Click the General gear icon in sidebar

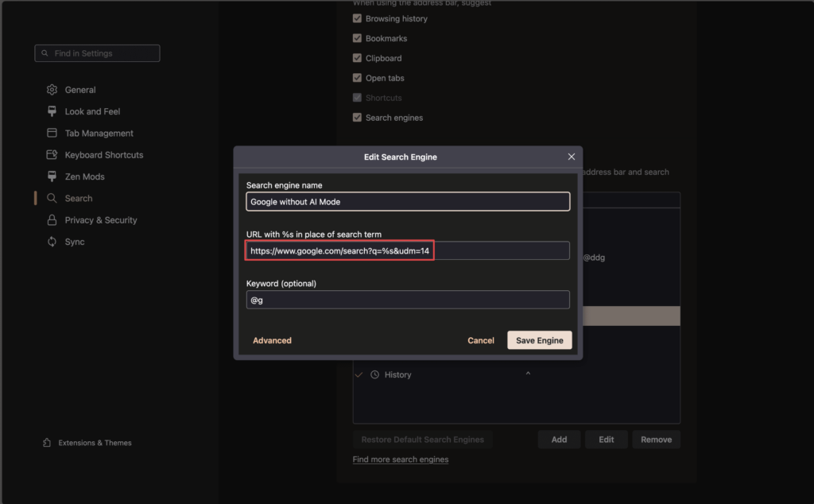(52, 90)
